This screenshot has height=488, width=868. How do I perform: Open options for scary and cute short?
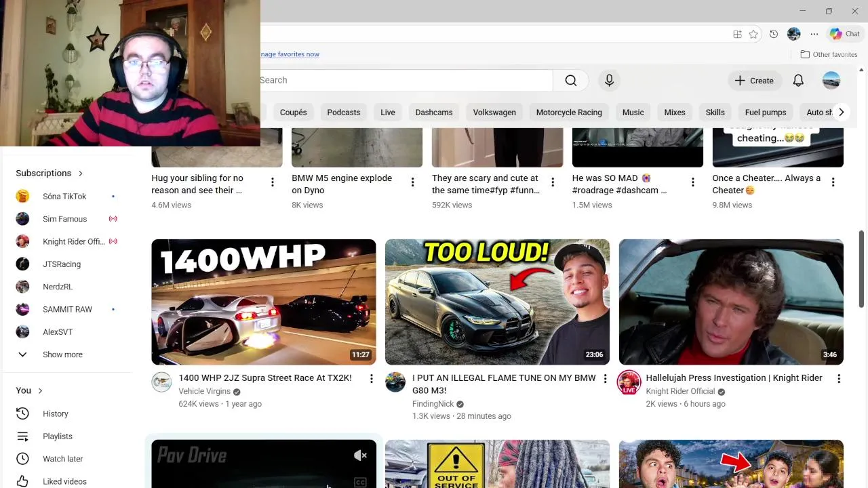[x=553, y=182]
